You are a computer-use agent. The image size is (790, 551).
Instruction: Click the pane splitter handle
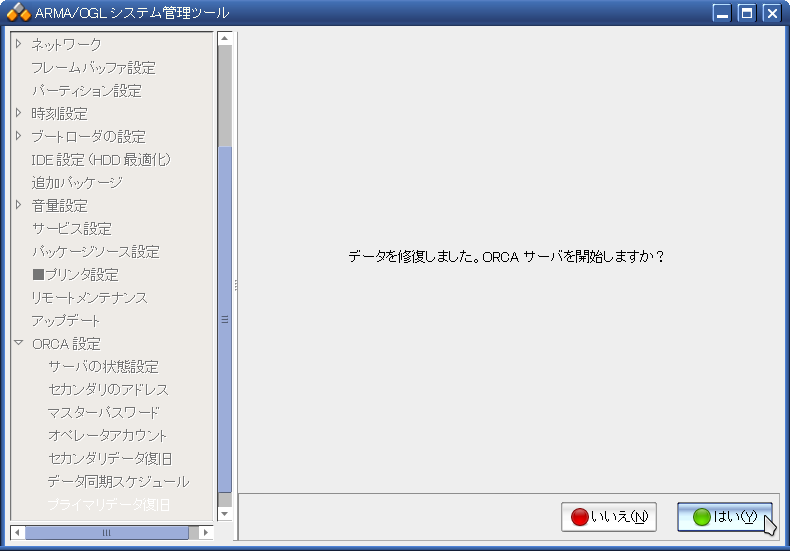click(x=236, y=285)
